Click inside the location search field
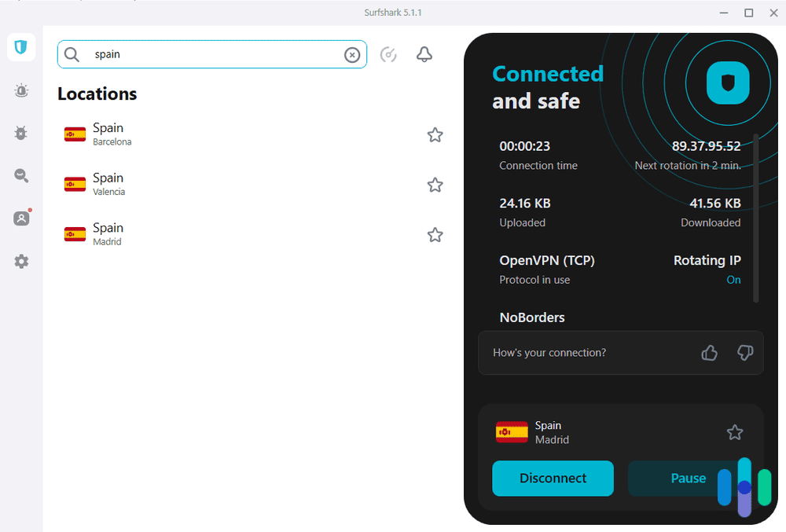 [212, 54]
